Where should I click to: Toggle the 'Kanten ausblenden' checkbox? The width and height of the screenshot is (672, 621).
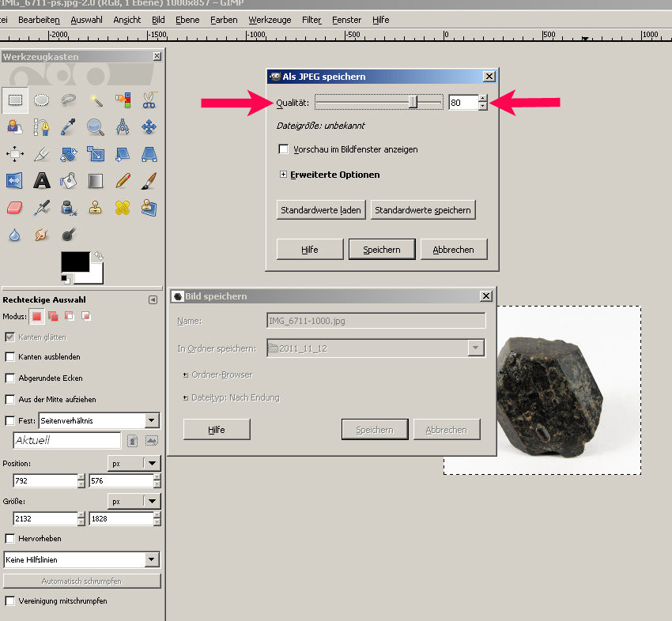[10, 357]
